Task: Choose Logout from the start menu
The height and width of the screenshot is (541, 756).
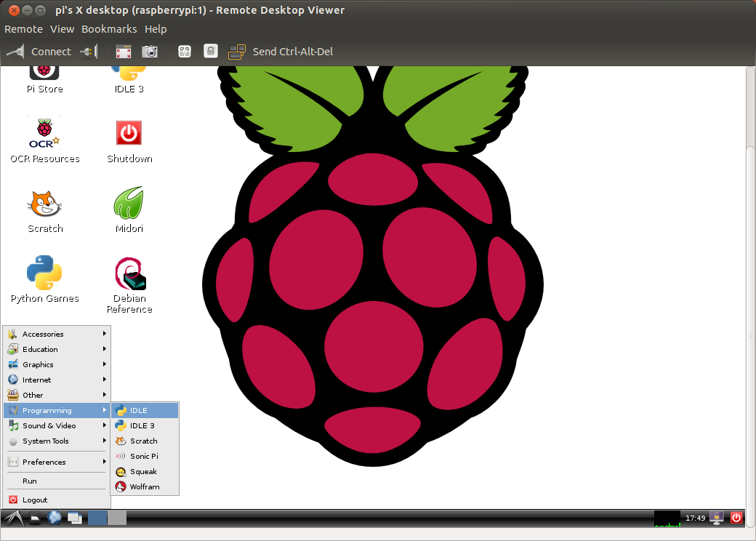Action: coord(57,500)
